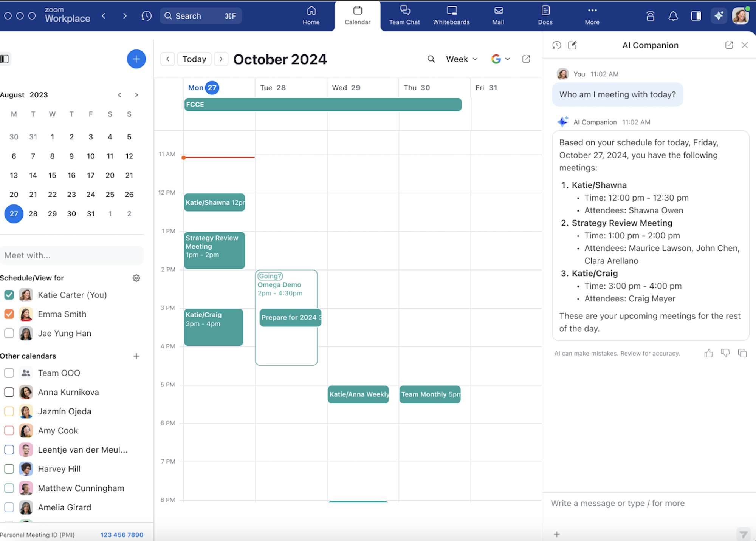
Task: Click the Today button
Action: point(194,59)
